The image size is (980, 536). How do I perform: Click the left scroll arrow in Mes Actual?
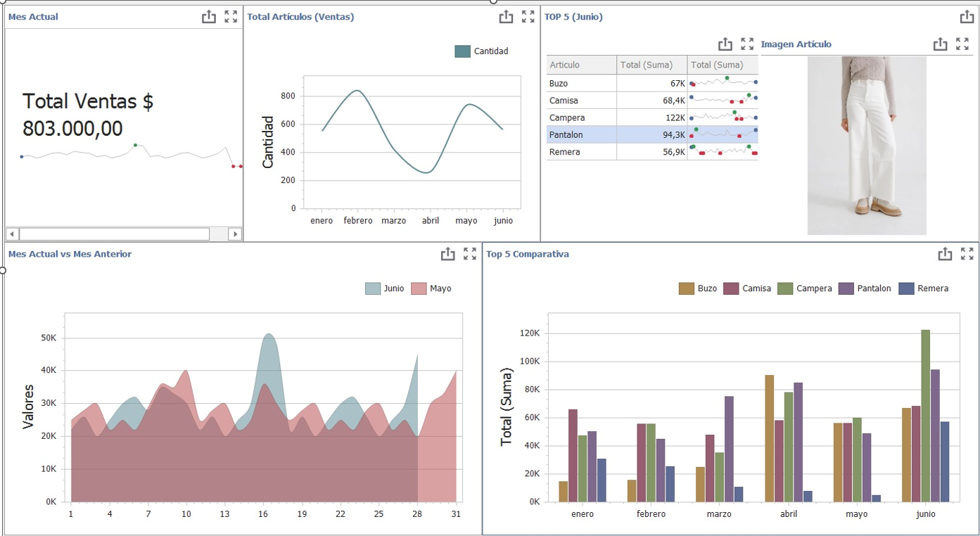(x=12, y=234)
